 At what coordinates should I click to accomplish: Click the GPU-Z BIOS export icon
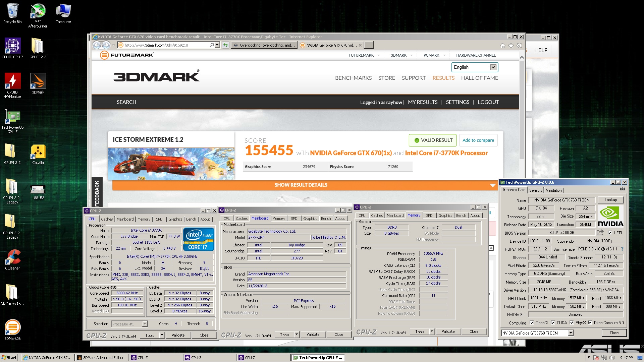[x=600, y=232]
